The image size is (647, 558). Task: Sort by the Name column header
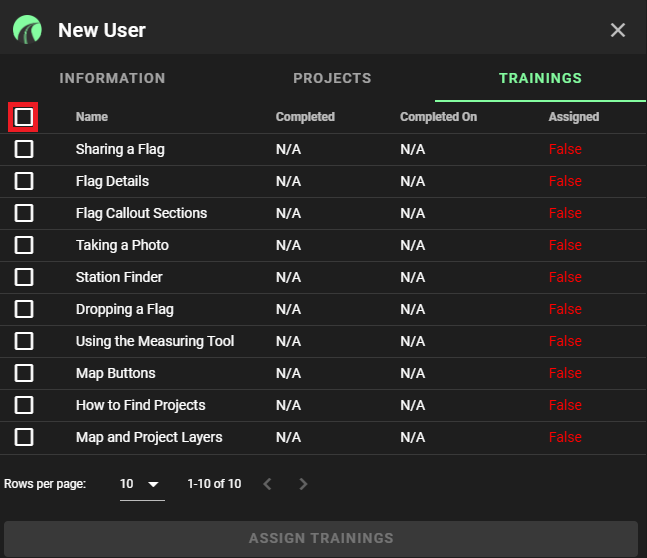coord(92,117)
